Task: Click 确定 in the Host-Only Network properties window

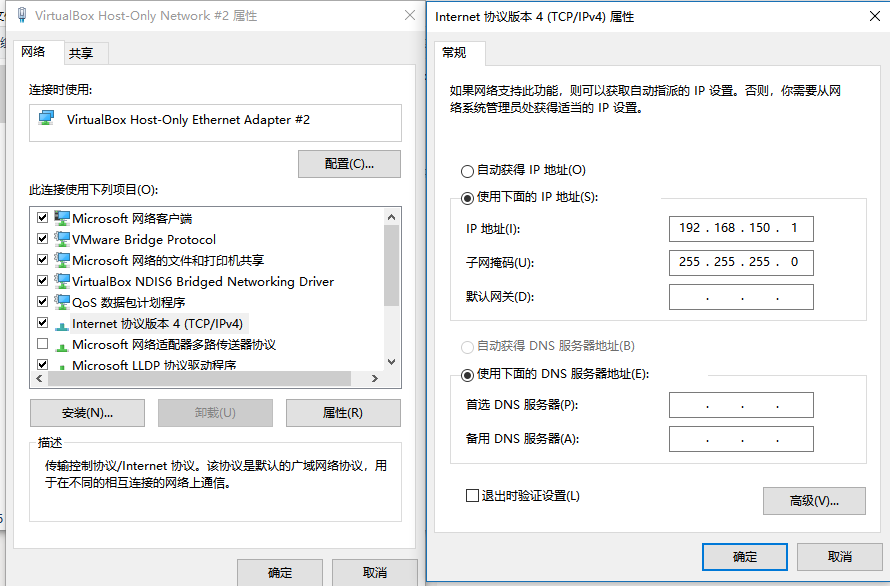Action: coord(280,572)
